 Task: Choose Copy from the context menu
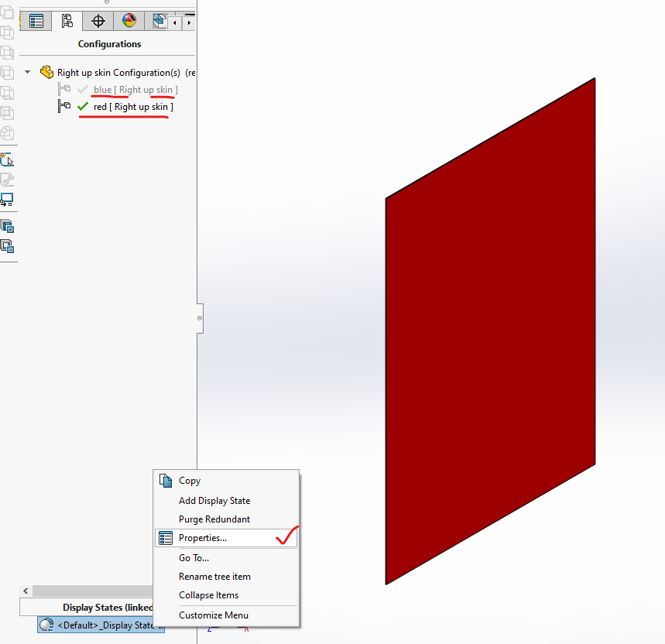pos(226,481)
